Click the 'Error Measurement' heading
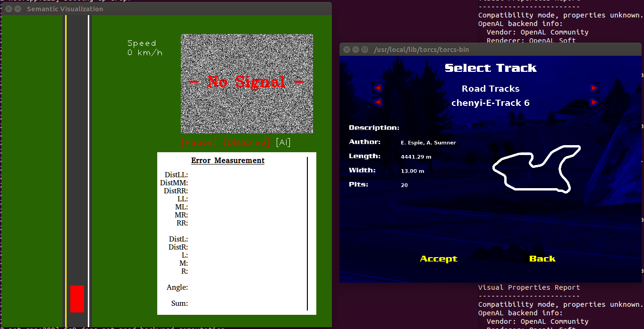 tap(228, 160)
